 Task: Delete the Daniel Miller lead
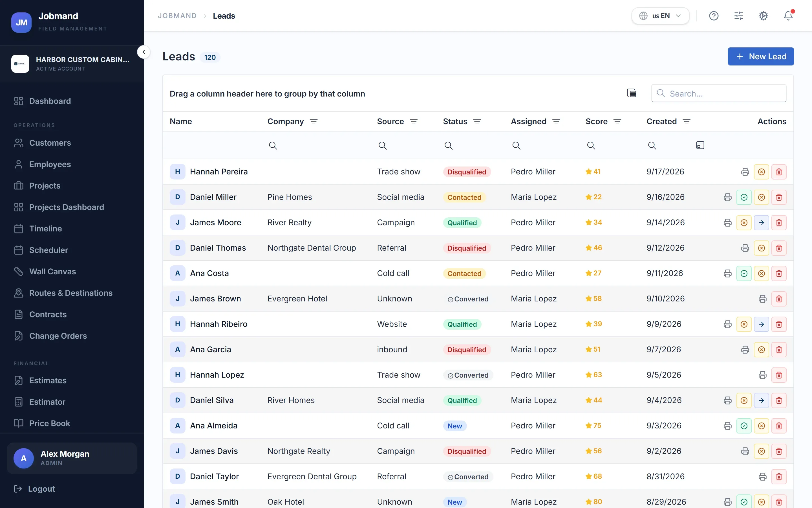pyautogui.click(x=779, y=197)
